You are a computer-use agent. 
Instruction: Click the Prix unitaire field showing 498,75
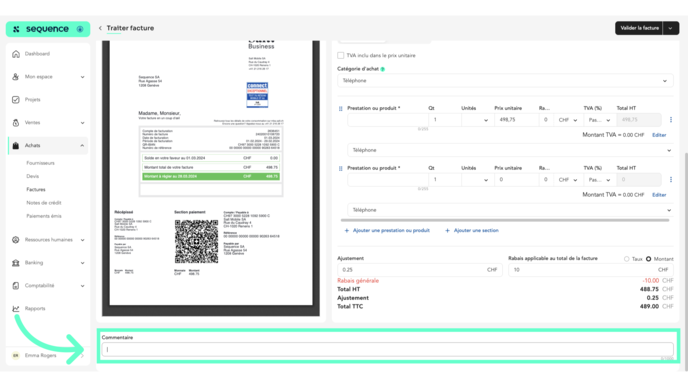pyautogui.click(x=516, y=120)
